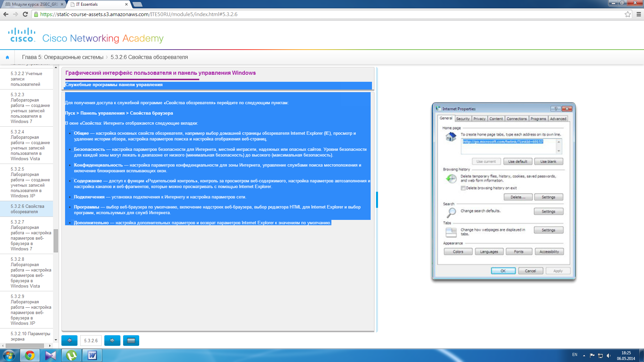Open section 5.3.2.8 browser lab Windows Vista
The height and width of the screenshot is (362, 644).
pyautogui.click(x=27, y=273)
